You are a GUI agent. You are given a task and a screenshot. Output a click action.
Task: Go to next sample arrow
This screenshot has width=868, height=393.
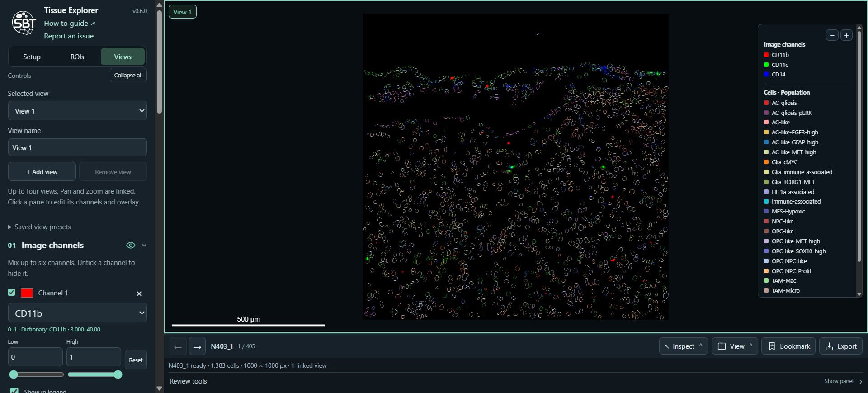197,346
